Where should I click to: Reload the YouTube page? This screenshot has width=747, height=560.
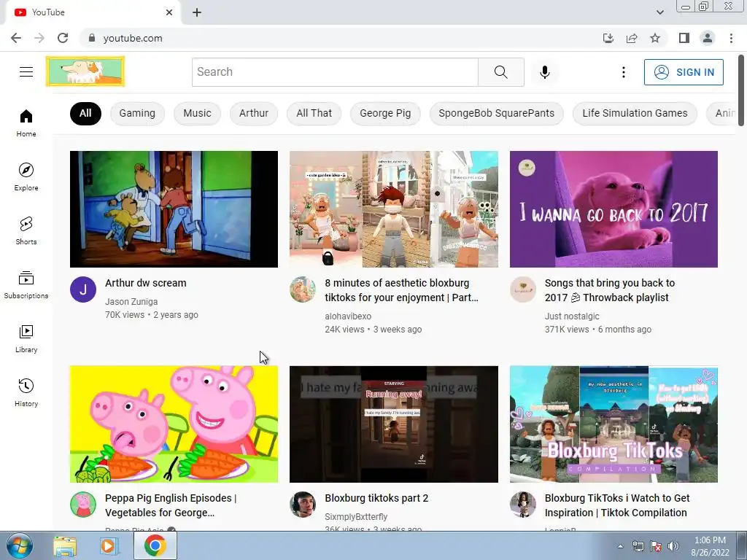coord(63,38)
